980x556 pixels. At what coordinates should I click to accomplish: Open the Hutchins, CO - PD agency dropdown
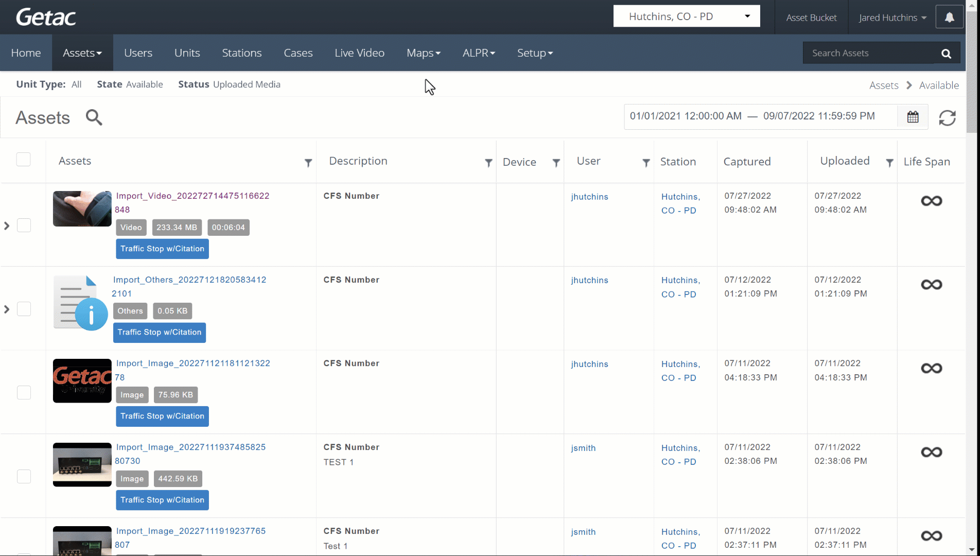coord(687,16)
